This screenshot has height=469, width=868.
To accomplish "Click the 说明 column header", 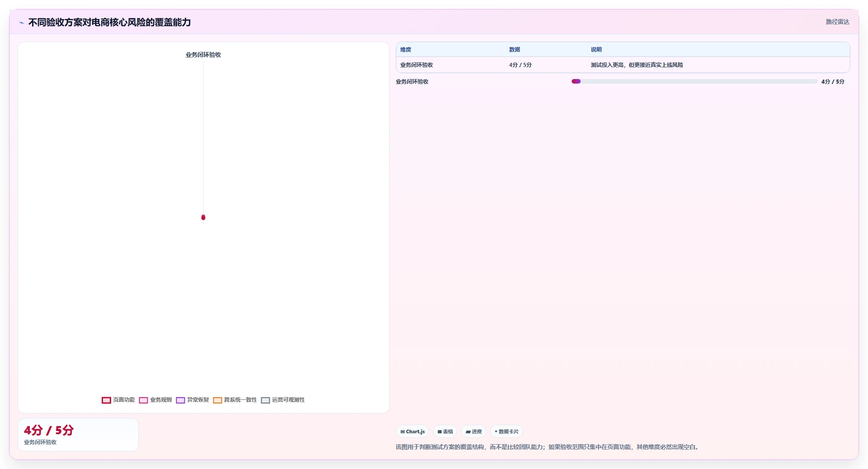I will [596, 50].
